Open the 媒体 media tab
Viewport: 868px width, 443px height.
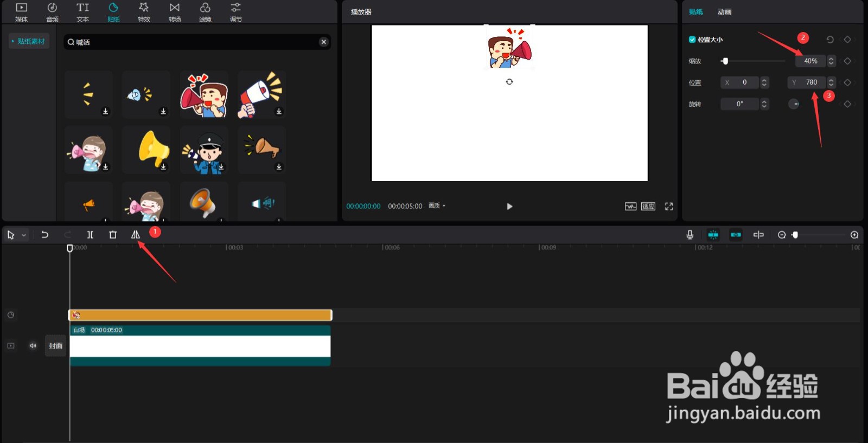point(21,12)
